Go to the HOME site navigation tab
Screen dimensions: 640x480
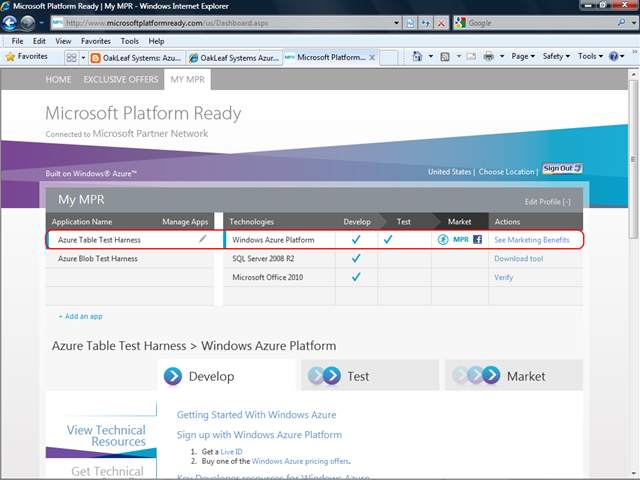pos(58,80)
